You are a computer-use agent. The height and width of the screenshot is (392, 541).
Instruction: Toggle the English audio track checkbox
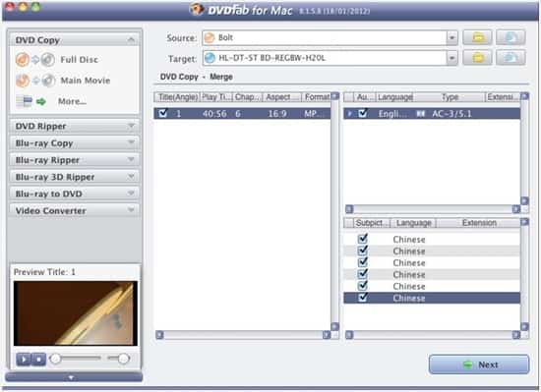tap(363, 113)
